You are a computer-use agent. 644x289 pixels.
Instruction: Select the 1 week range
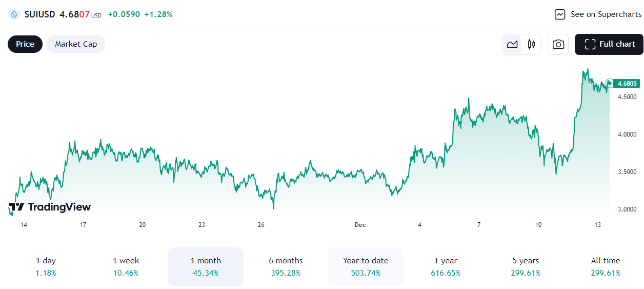tap(126, 266)
